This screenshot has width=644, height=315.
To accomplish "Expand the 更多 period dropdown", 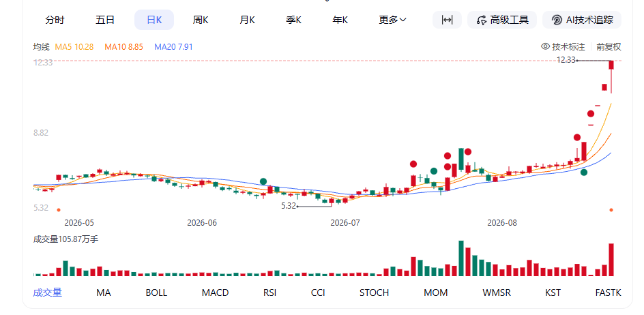I will (392, 20).
